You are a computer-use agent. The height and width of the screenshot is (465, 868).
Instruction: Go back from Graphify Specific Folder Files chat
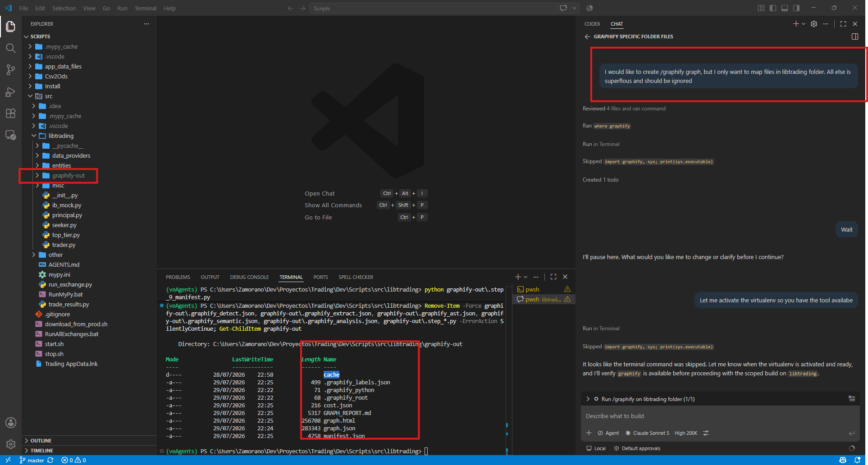[587, 36]
